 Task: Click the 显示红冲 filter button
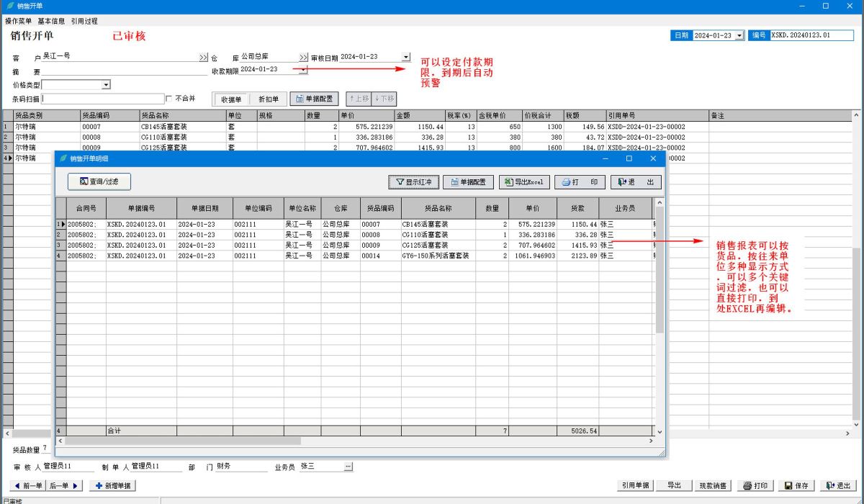coord(413,182)
